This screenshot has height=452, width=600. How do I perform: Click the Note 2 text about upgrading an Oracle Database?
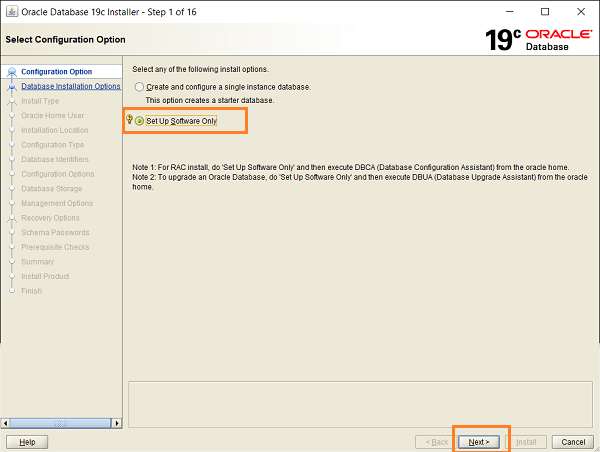click(360, 182)
